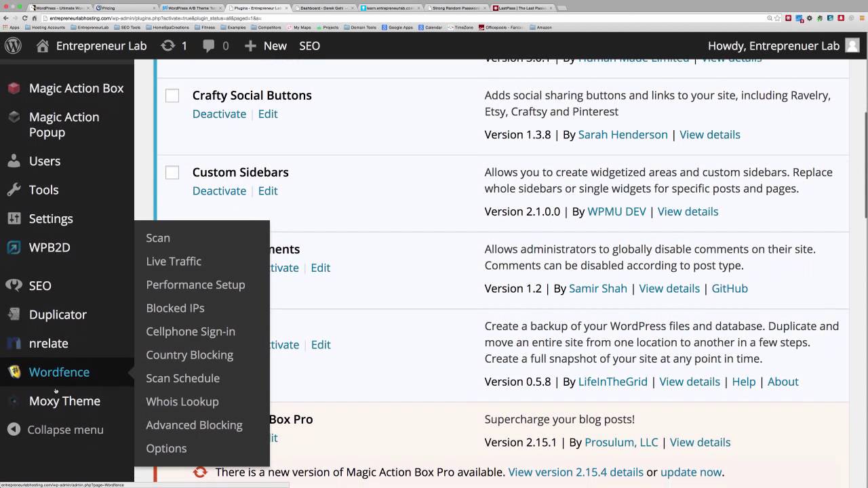Screen dimensions: 868x488
Task: Click the Magic Action Box Pro update icon
Action: 200,472
